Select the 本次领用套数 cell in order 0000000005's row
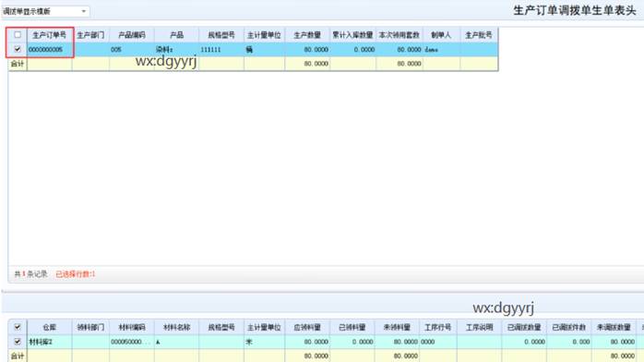The height and width of the screenshot is (362, 644). point(400,50)
